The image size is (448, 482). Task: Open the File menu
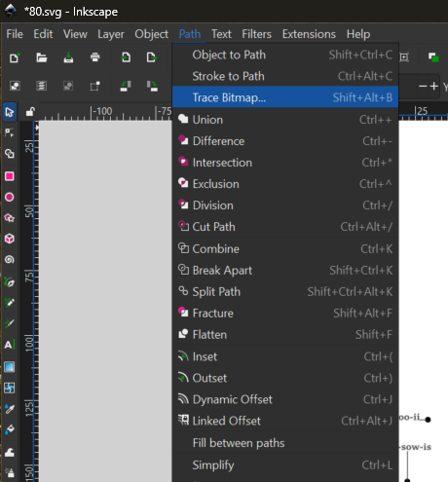click(15, 34)
